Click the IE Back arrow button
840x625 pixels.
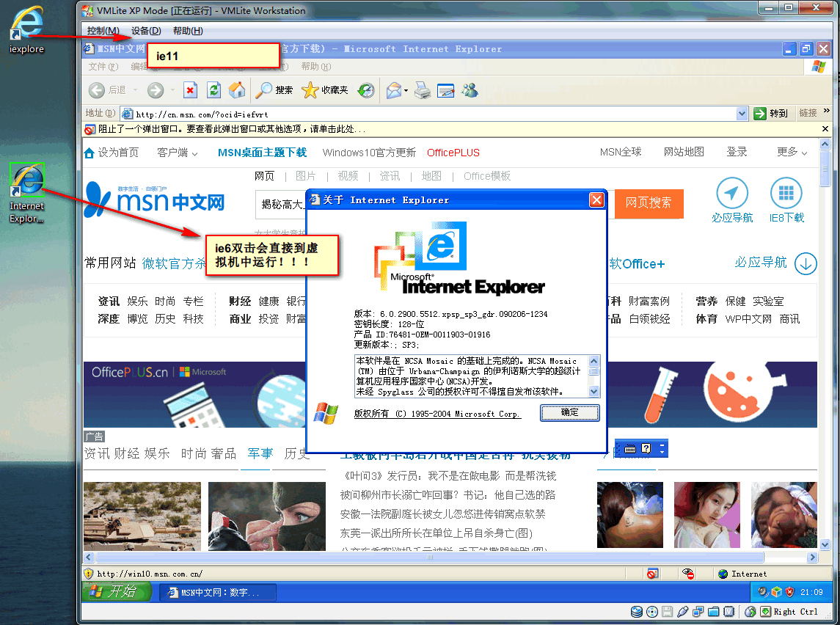[x=96, y=90]
